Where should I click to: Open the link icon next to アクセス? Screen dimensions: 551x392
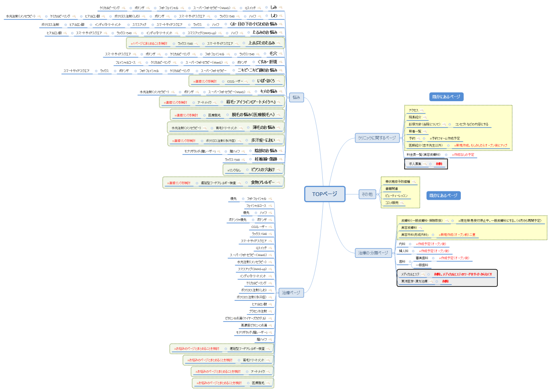(422, 110)
